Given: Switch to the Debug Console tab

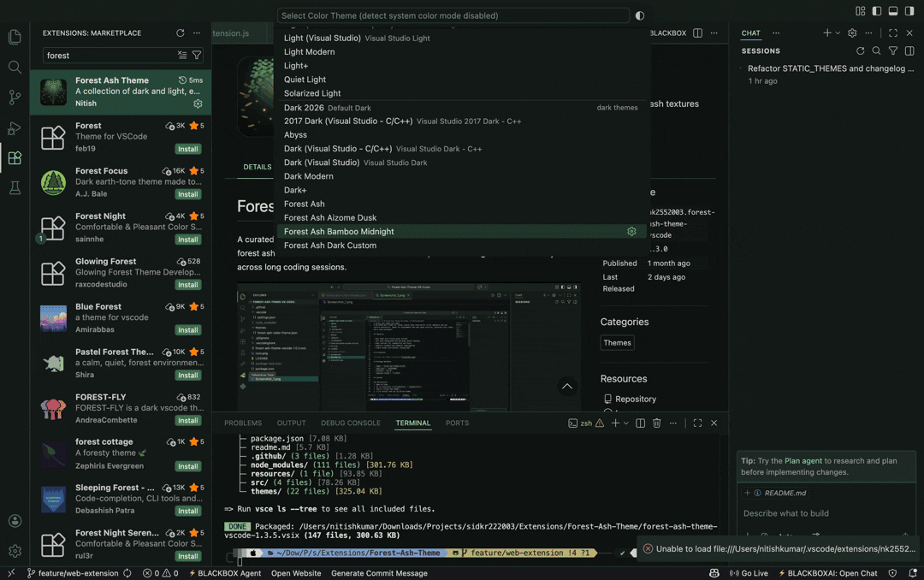Looking at the screenshot, I should (x=351, y=423).
